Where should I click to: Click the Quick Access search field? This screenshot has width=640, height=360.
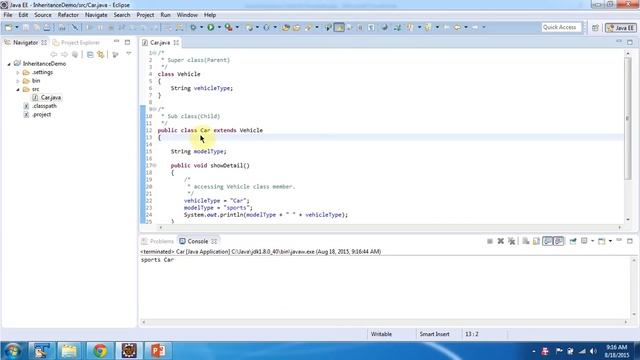560,27
